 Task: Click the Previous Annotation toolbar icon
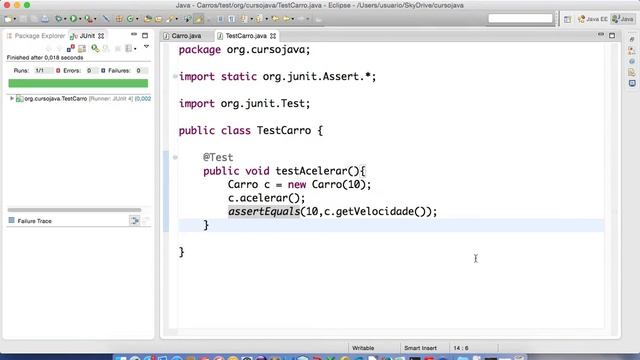[258, 19]
